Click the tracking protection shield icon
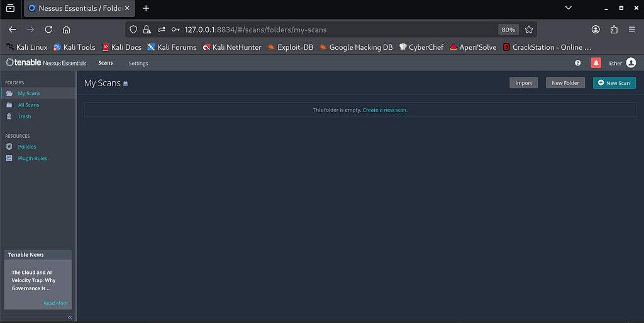 [133, 30]
